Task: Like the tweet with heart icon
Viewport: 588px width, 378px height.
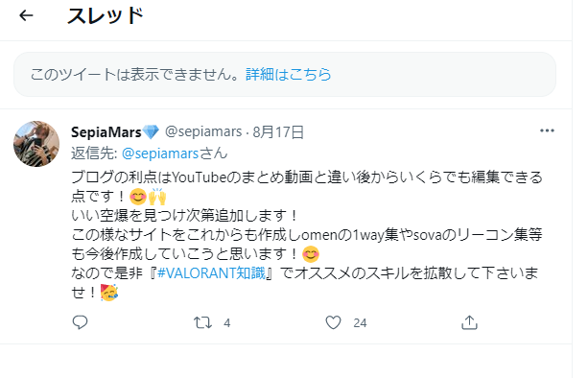Action: (333, 322)
